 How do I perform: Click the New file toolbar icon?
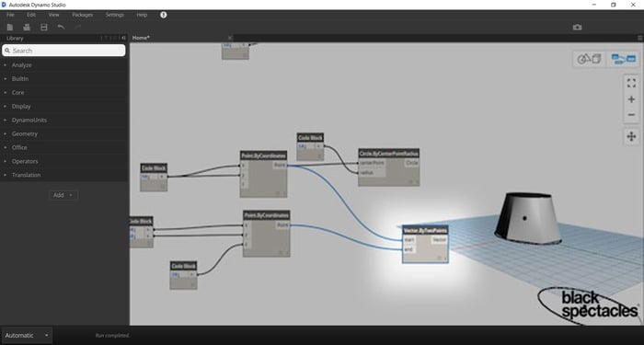[x=10, y=27]
